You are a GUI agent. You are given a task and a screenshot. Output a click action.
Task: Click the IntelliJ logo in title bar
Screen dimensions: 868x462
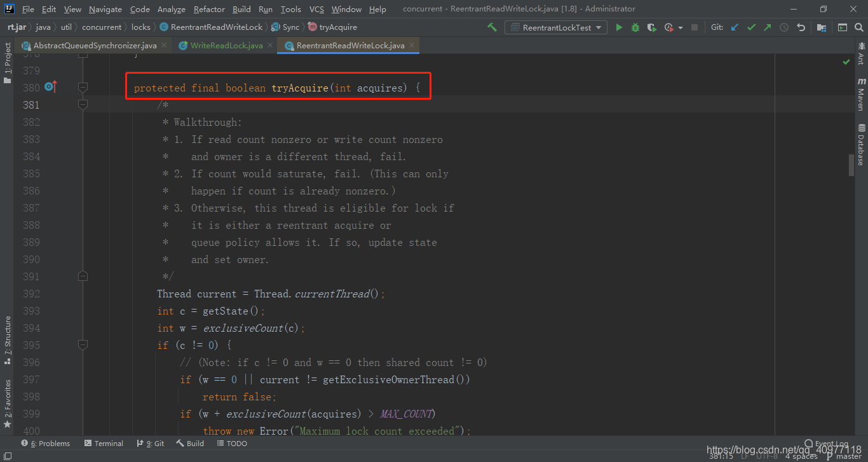tap(9, 9)
